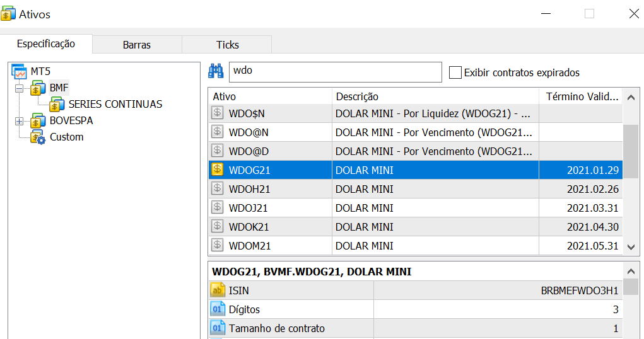
Task: Click the Dígitos property icon
Action: [x=218, y=309]
